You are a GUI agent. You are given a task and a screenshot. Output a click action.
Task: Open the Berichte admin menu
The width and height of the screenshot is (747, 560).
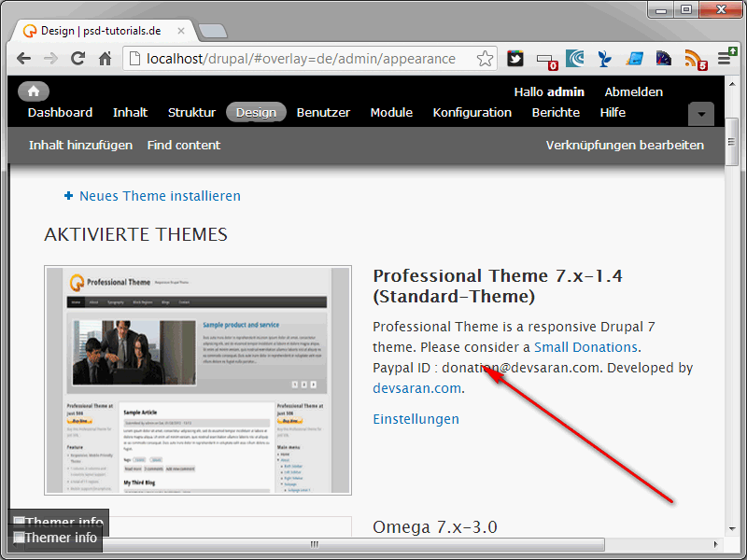click(x=556, y=112)
